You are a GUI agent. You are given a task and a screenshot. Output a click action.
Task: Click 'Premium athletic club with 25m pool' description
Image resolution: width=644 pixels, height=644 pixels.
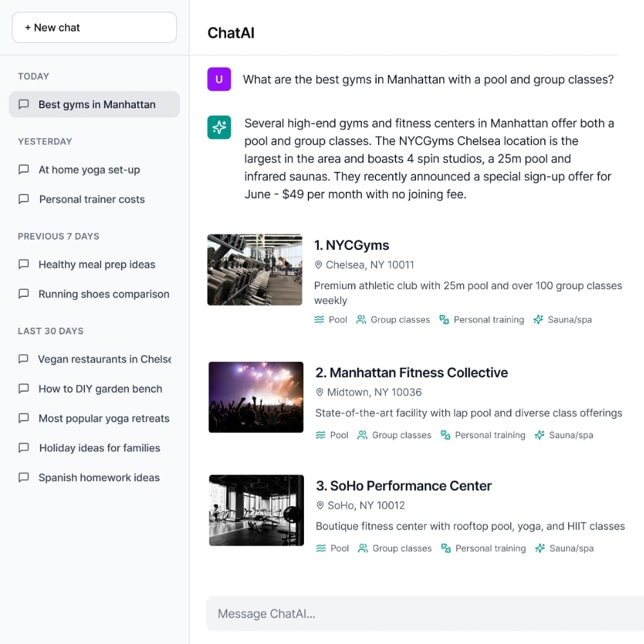tap(468, 293)
